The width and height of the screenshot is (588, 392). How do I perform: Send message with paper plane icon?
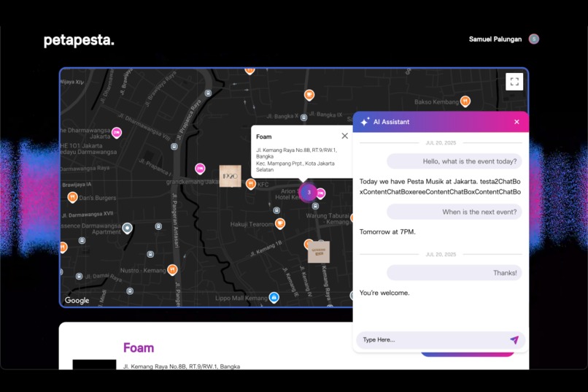click(x=514, y=339)
